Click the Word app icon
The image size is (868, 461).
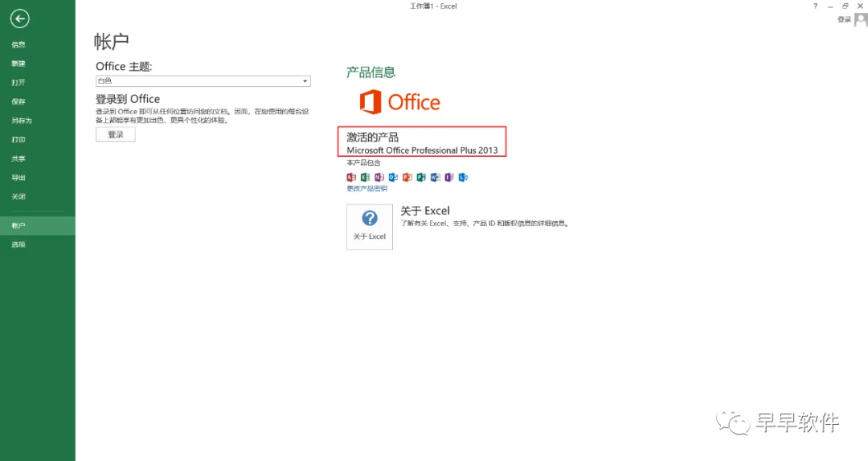click(x=435, y=177)
